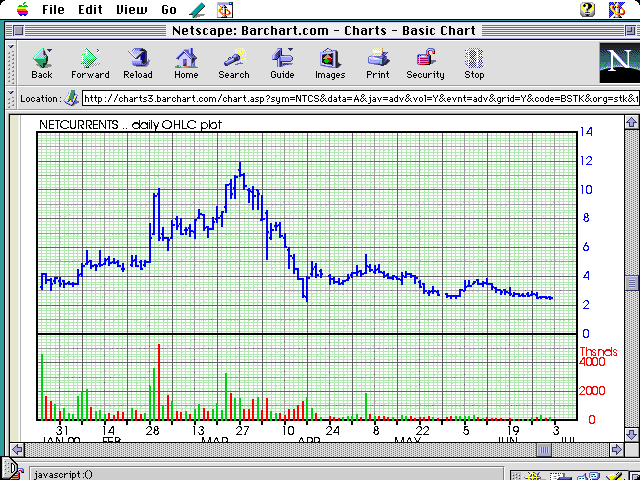Click the vertical scrollbar thumb
The width and height of the screenshot is (640, 480).
[x=631, y=283]
